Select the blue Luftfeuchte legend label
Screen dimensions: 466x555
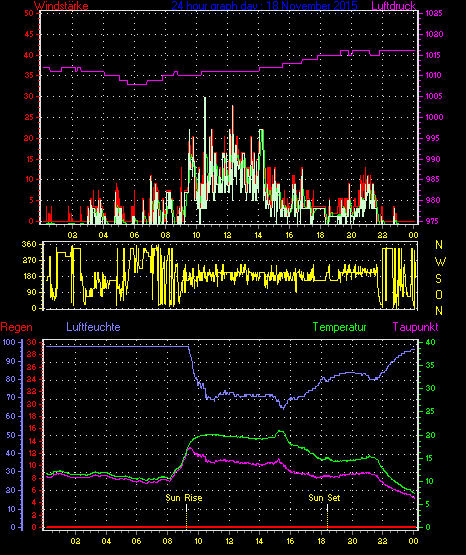pyautogui.click(x=93, y=327)
